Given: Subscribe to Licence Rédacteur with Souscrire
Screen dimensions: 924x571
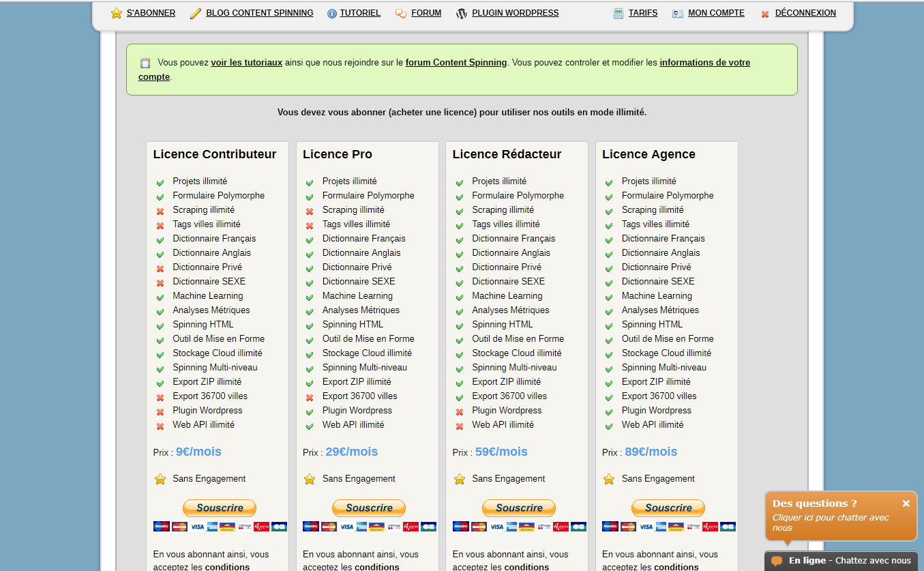Looking at the screenshot, I should pyautogui.click(x=519, y=508).
